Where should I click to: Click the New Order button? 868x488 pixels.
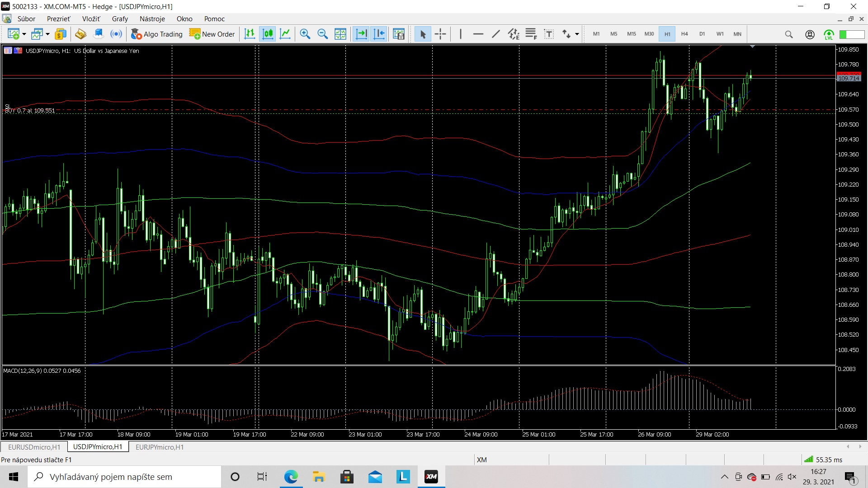(212, 34)
